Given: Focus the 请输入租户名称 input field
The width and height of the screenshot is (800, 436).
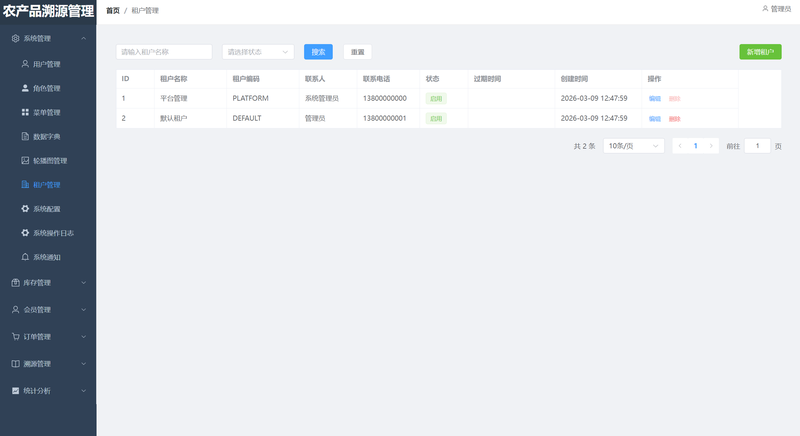Looking at the screenshot, I should tap(164, 52).
